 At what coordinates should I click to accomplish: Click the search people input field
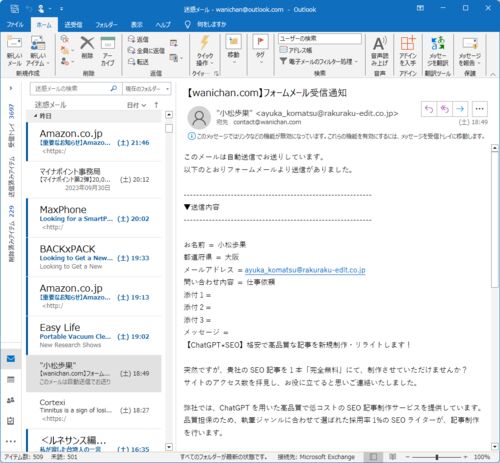pos(320,39)
